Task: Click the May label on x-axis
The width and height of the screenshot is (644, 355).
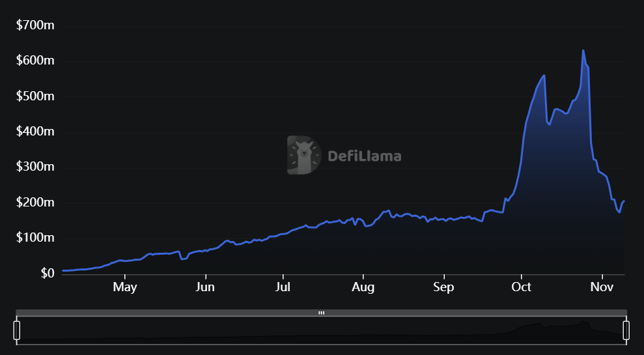Action: 124,287
